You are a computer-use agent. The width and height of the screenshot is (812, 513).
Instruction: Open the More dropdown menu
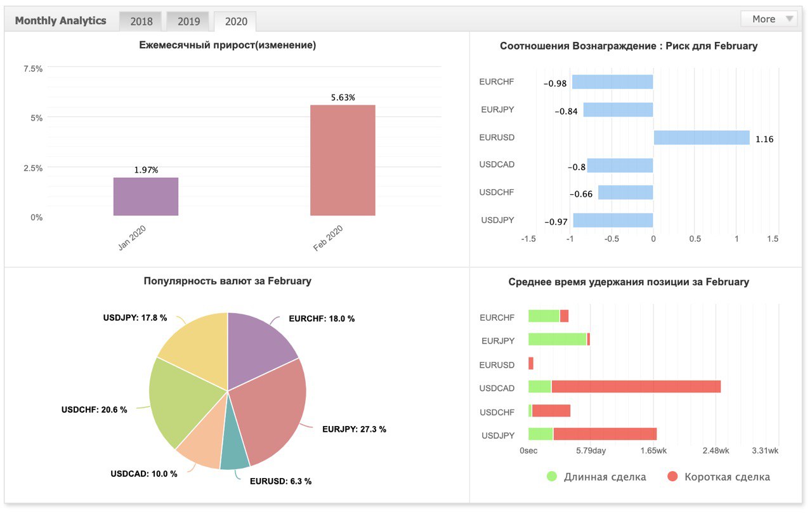point(769,19)
